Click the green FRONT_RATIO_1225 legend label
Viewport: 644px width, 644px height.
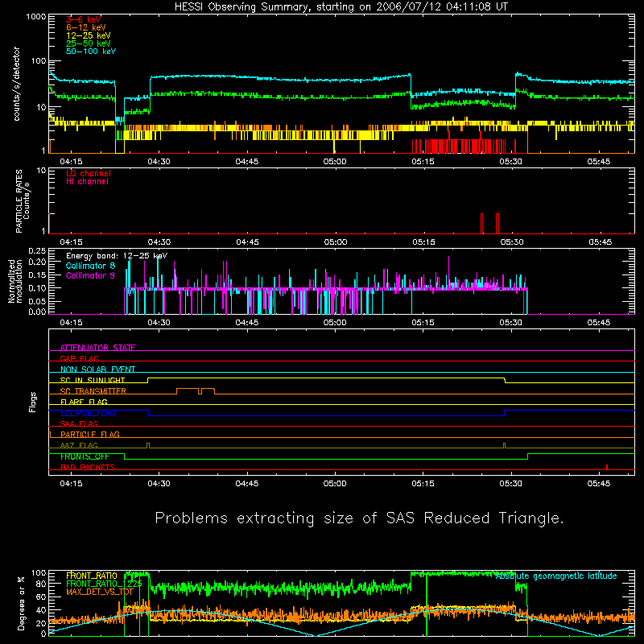pyautogui.click(x=104, y=584)
